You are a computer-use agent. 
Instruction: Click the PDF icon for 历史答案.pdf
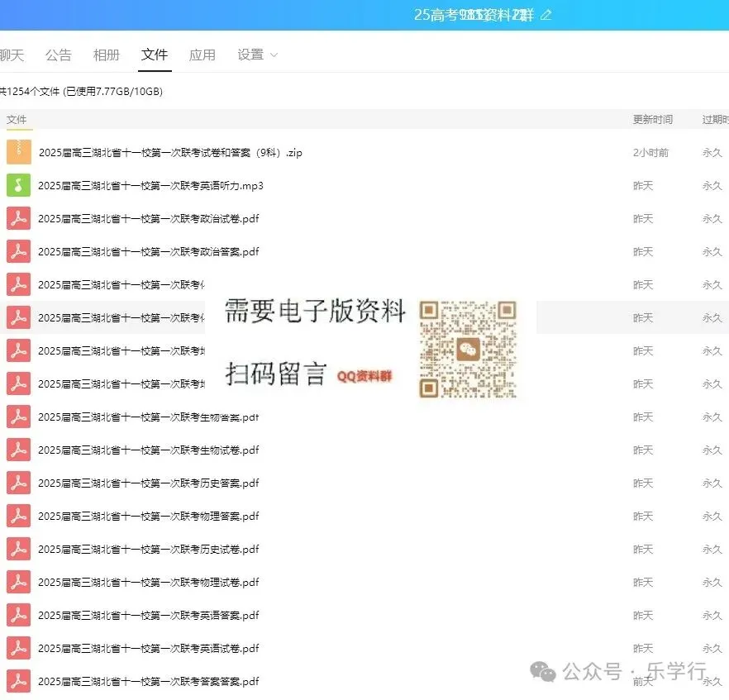click(x=18, y=483)
